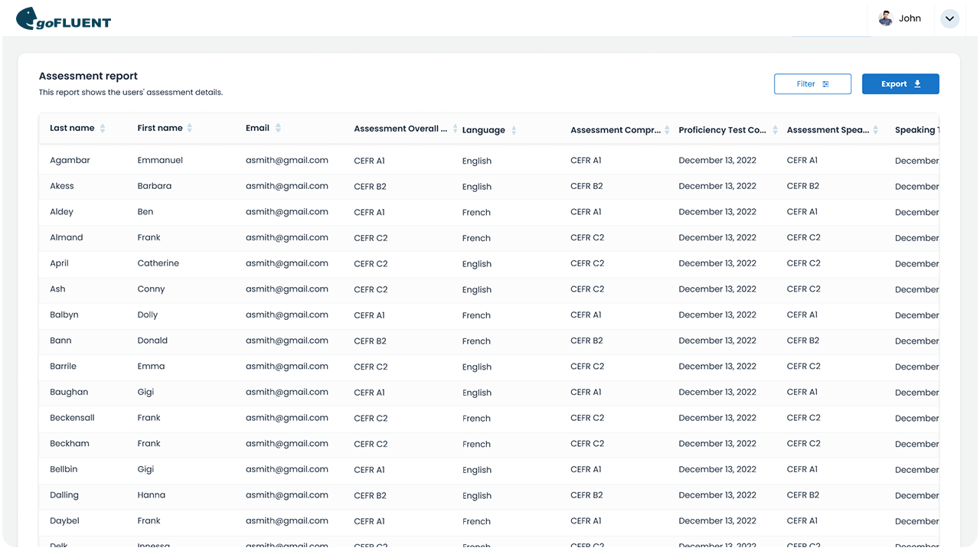Open the user account dropdown chevron
Image resolution: width=980 pixels, height=551 pixels.
[949, 18]
